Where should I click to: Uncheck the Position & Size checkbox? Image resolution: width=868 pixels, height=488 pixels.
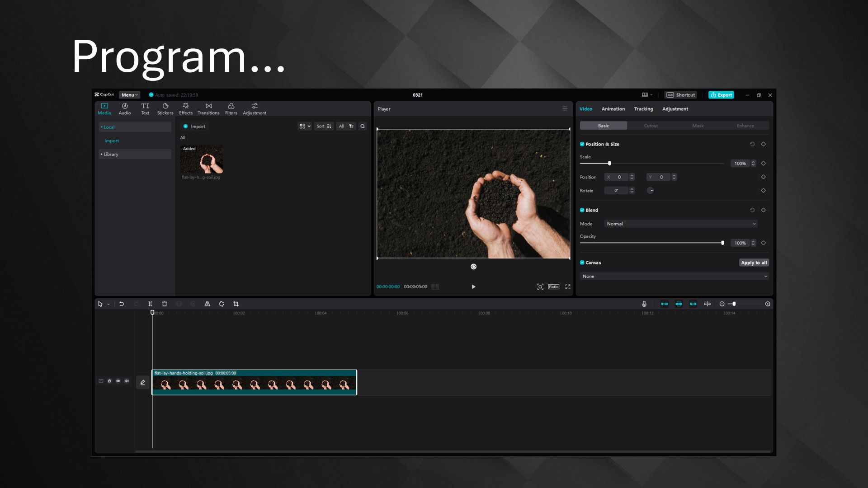[582, 144]
